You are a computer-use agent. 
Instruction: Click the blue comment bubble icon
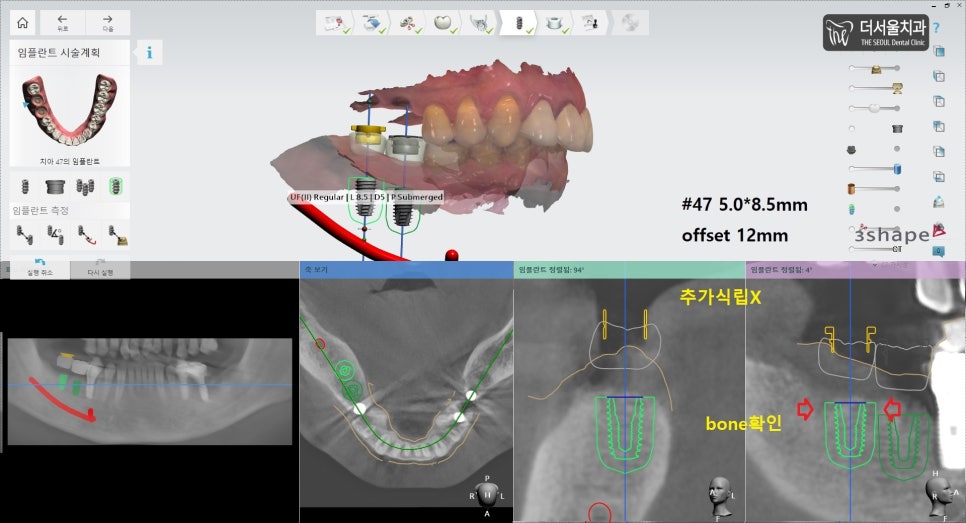tap(938, 251)
